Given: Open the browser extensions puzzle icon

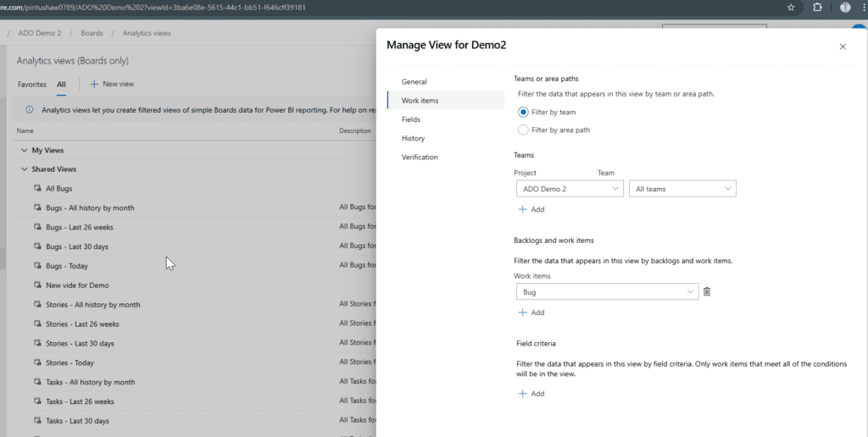Looking at the screenshot, I should [x=817, y=8].
